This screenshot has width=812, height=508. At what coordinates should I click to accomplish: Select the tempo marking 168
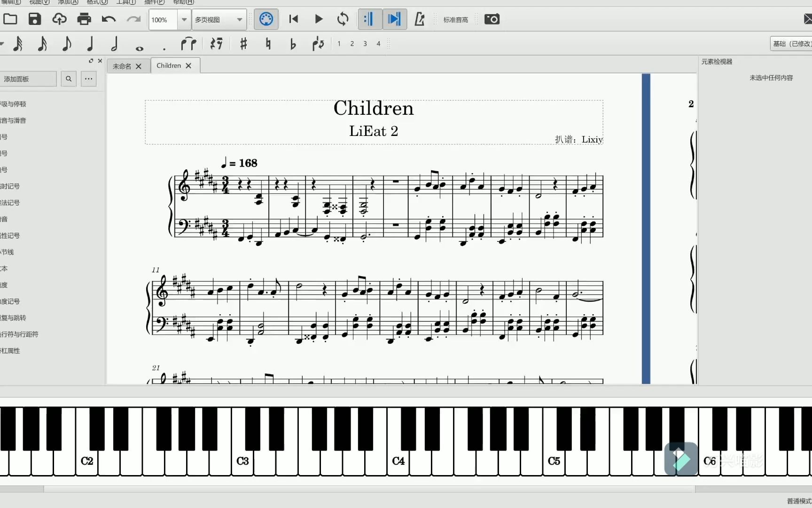pos(239,163)
